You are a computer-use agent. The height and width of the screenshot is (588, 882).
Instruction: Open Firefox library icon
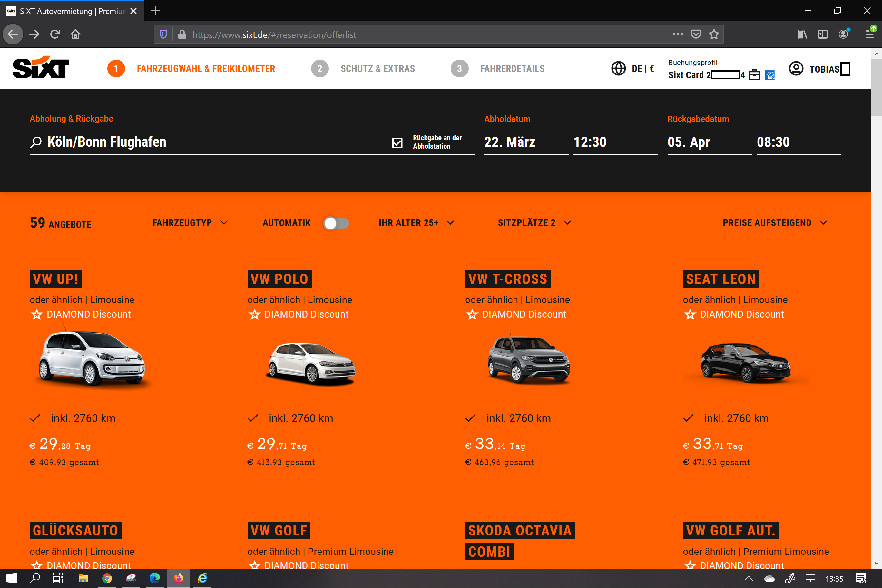802,34
